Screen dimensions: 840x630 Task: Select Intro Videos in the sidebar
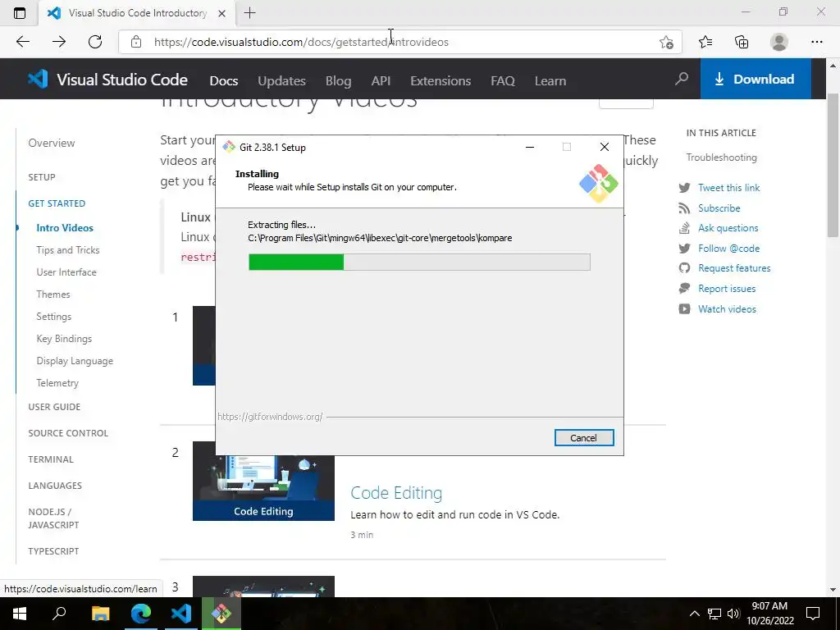pos(65,228)
